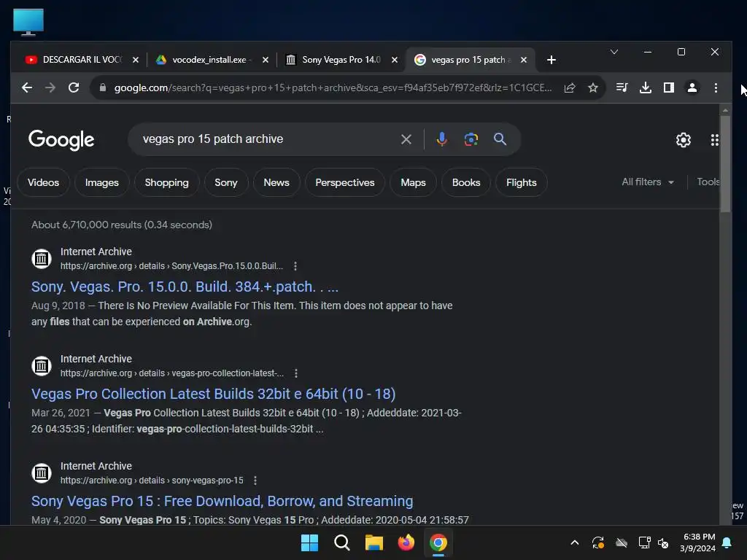Screen dimensions: 747x560
Task: Click the sync status tray icon
Action: (598, 542)
